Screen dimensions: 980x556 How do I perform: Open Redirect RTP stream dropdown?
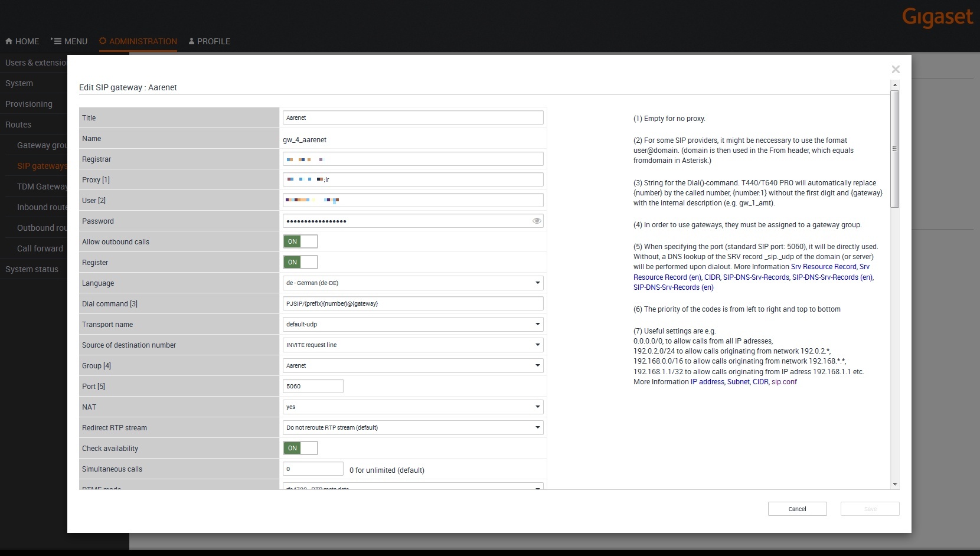(413, 427)
